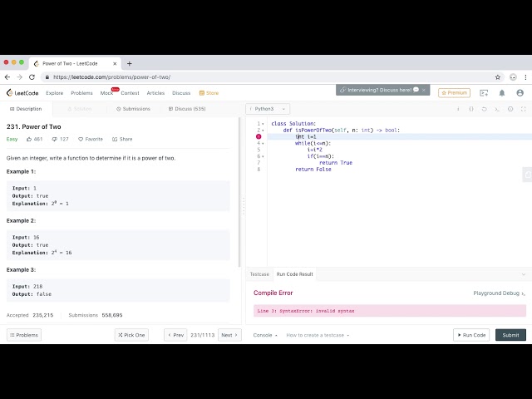Dismiss the Interviewing banner
The image size is (532, 399).
point(424,90)
